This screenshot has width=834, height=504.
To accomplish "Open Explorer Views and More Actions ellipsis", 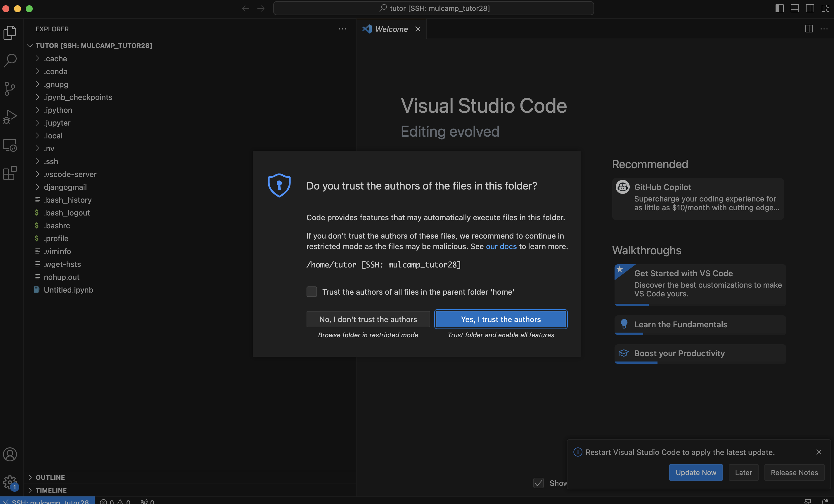I will [x=342, y=29].
